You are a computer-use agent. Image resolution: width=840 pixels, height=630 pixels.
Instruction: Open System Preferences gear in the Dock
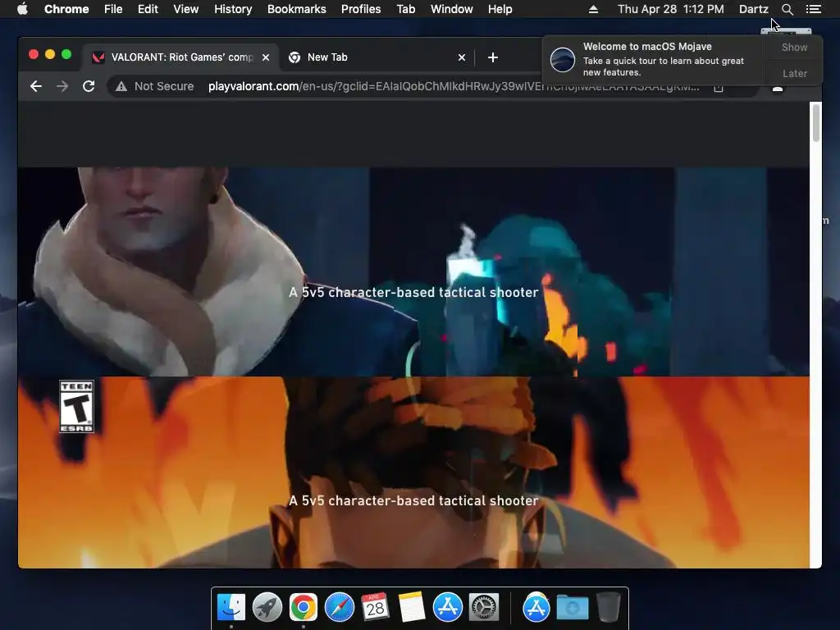pyautogui.click(x=484, y=607)
